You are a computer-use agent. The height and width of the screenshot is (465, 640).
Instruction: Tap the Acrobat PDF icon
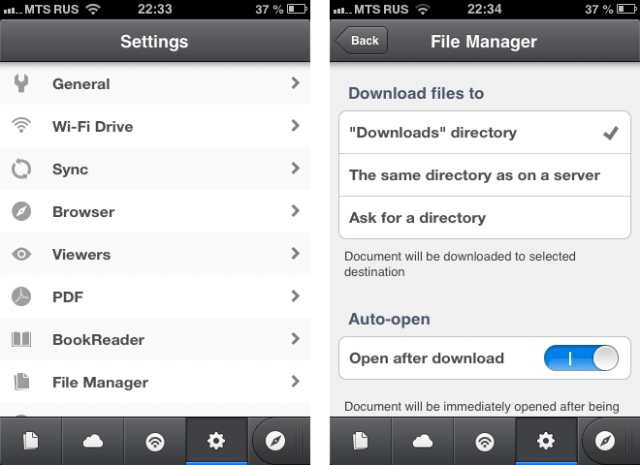pos(21,296)
